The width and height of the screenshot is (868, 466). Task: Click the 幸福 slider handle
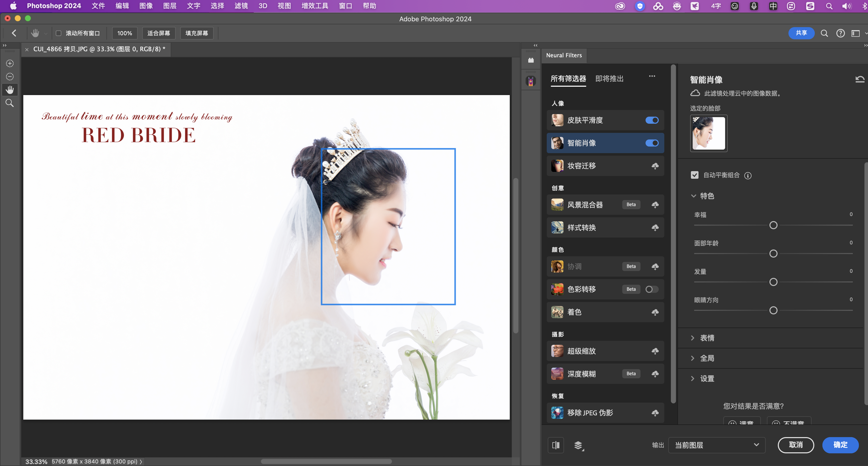pos(773,225)
